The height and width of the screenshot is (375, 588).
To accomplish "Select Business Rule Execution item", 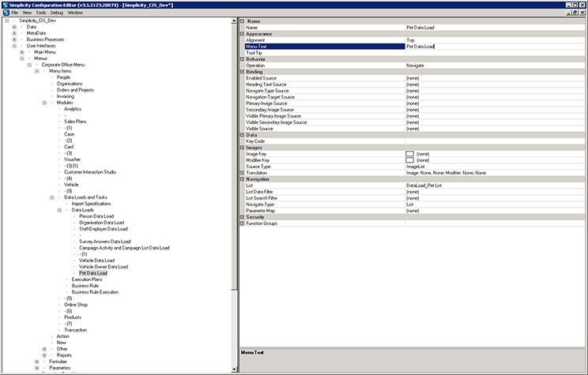I will click(95, 292).
